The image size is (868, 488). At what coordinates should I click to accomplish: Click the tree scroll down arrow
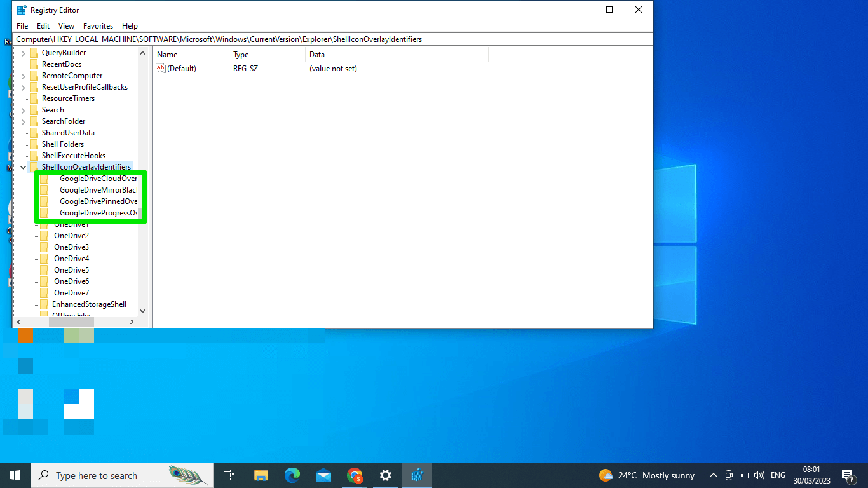(x=142, y=311)
